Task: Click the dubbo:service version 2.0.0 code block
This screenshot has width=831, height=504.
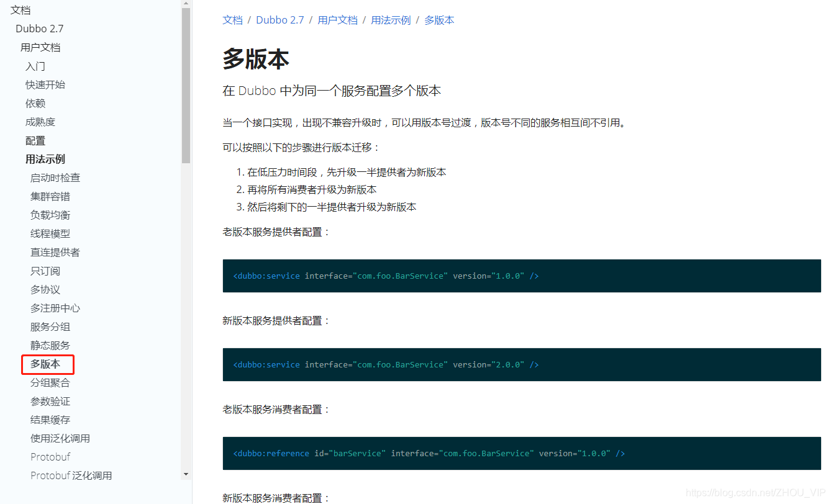Action: click(x=522, y=365)
